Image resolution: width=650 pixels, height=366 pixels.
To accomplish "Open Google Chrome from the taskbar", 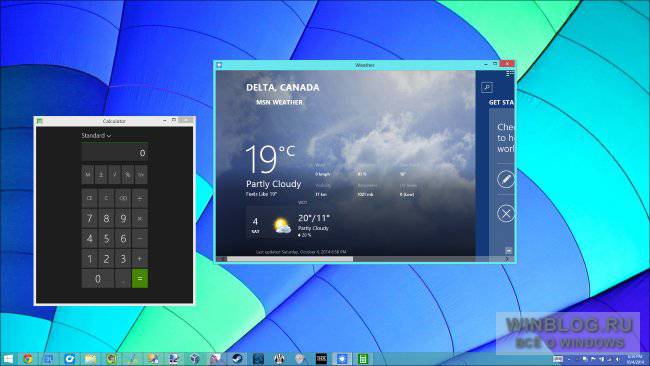I will click(x=28, y=359).
